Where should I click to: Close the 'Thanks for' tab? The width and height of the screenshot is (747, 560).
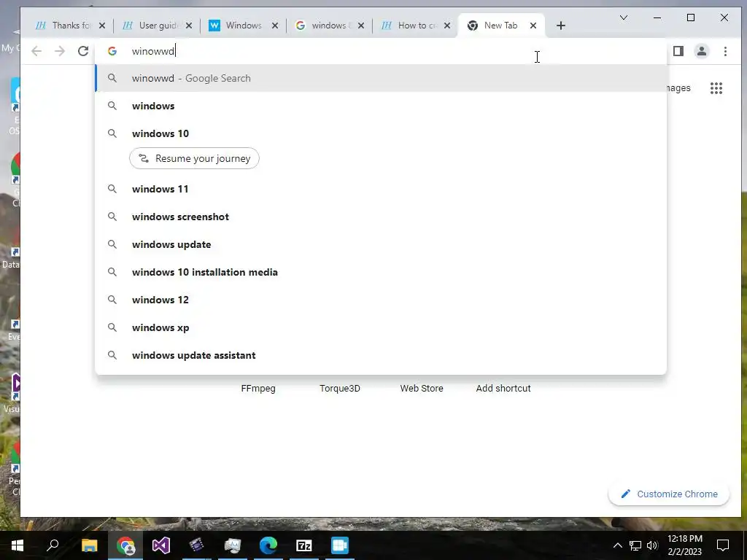102,26
